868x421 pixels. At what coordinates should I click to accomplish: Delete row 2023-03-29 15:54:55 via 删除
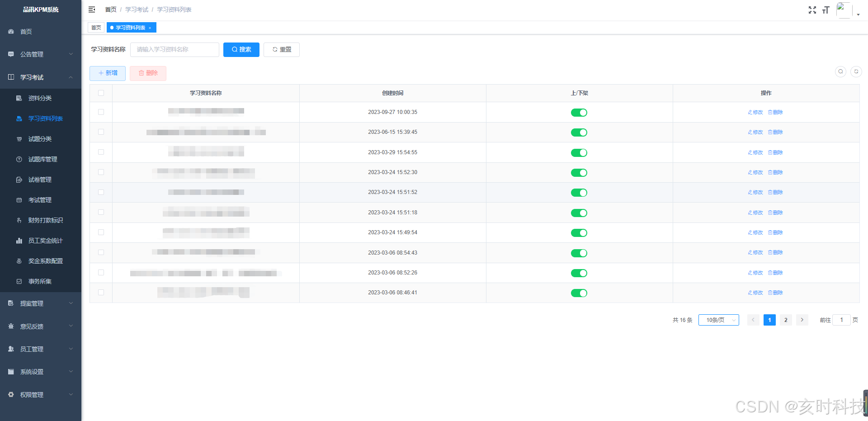pos(775,152)
